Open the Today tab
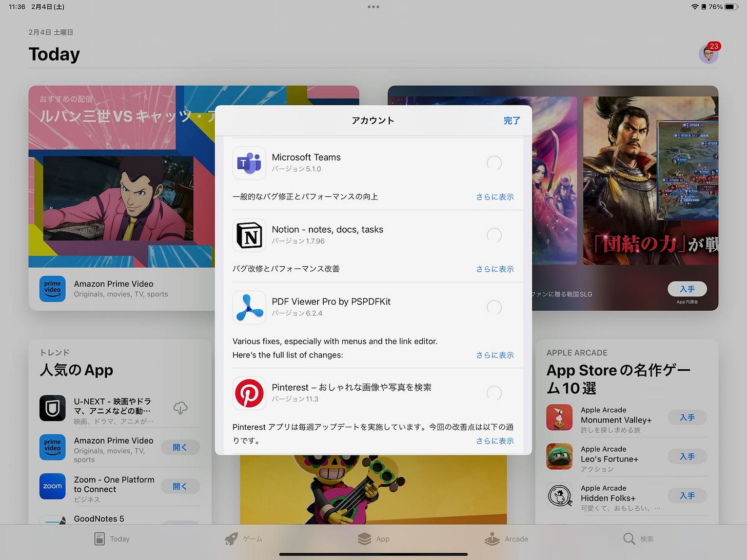 click(112, 539)
